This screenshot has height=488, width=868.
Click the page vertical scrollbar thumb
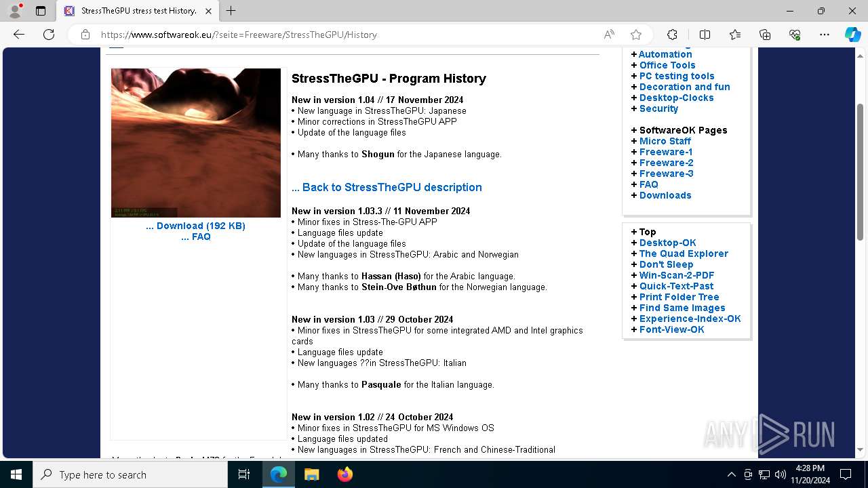(861, 171)
